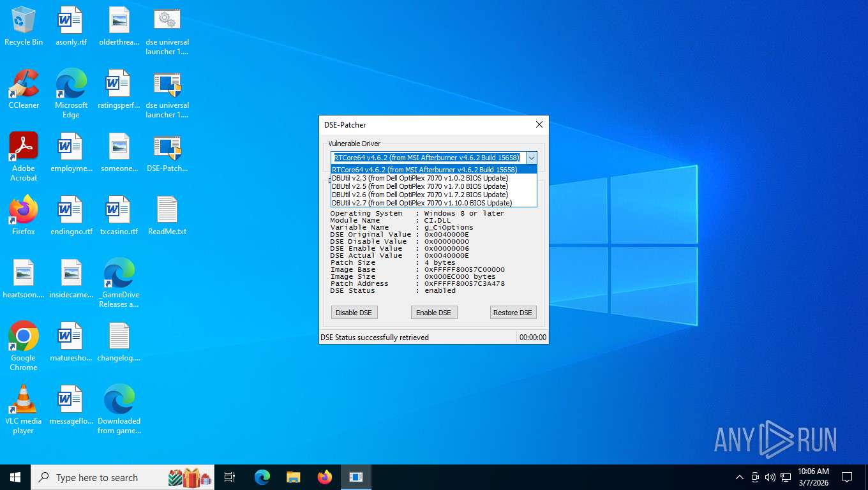868x490 pixels.
Task: Click the Image Base value line
Action: click(417, 269)
